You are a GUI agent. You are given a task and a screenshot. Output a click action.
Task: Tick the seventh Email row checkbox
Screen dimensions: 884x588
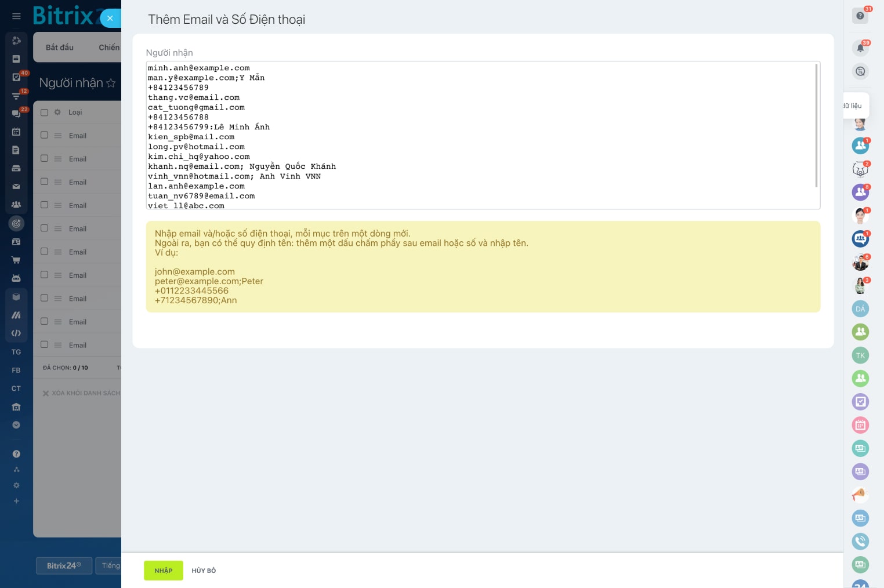(44, 275)
